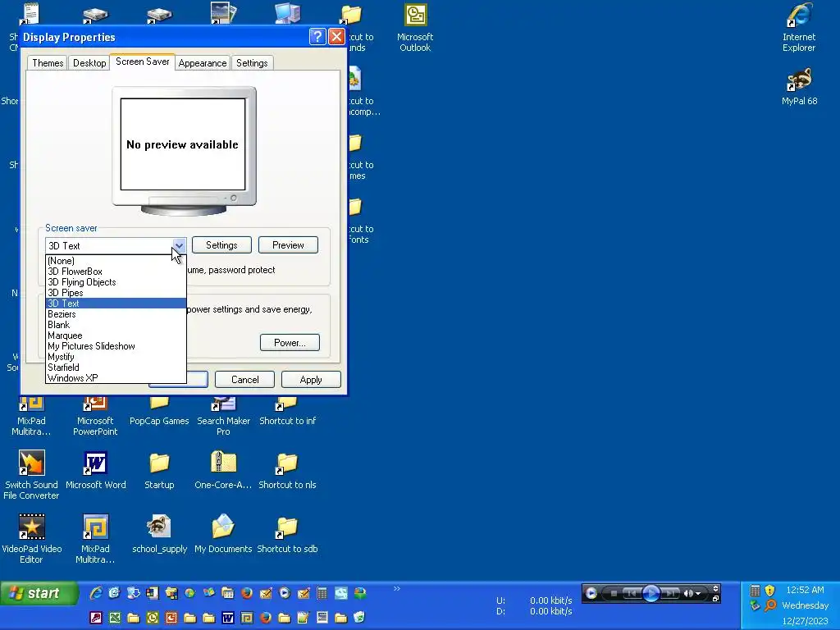Click the Power... button
Image resolution: width=840 pixels, height=630 pixels.
point(290,342)
